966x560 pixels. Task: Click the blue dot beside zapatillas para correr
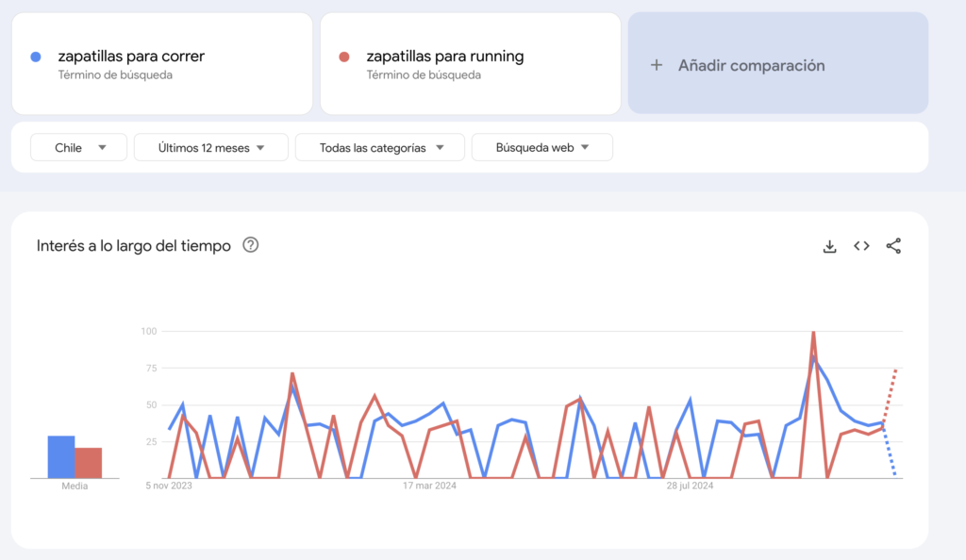(36, 57)
